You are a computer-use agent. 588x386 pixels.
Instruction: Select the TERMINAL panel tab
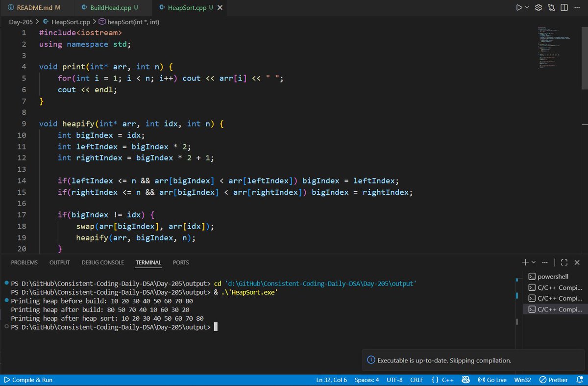pos(148,262)
